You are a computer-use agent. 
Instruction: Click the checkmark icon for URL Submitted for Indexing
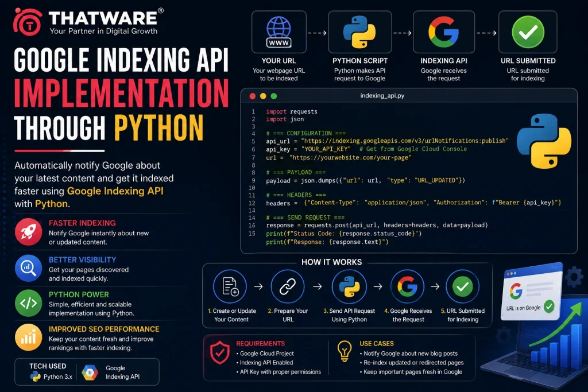pyautogui.click(x=462, y=287)
